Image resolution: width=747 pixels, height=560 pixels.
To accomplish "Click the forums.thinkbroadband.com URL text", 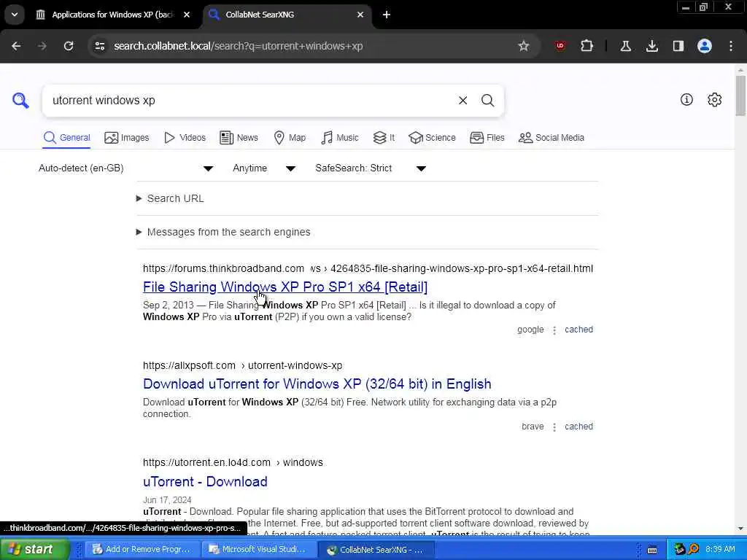I will [223, 268].
